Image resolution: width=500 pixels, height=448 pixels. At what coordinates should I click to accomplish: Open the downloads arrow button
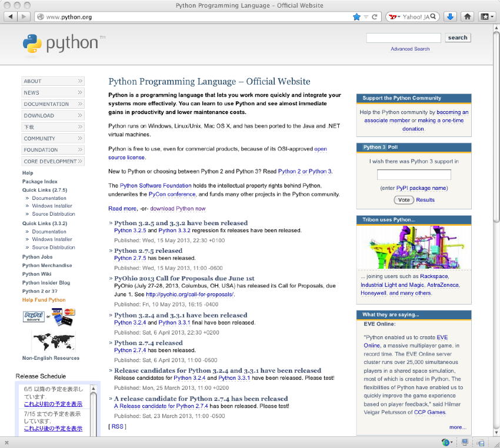[450, 16]
